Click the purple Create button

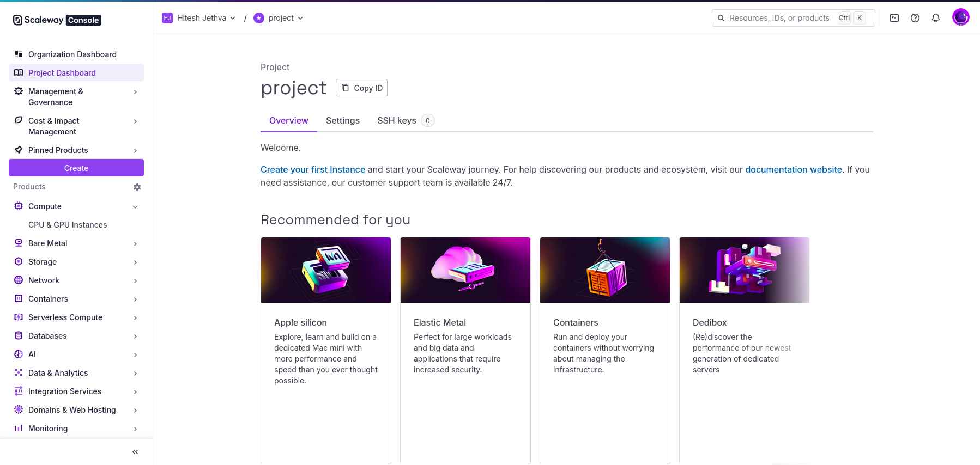[76, 168]
